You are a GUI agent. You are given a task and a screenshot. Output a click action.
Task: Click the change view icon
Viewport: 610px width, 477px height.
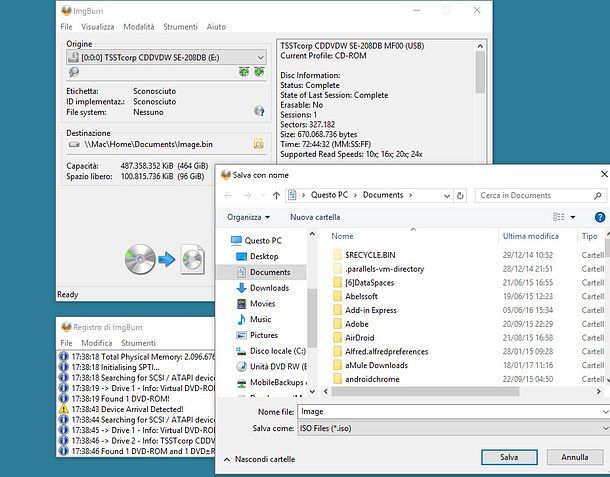tap(559, 217)
